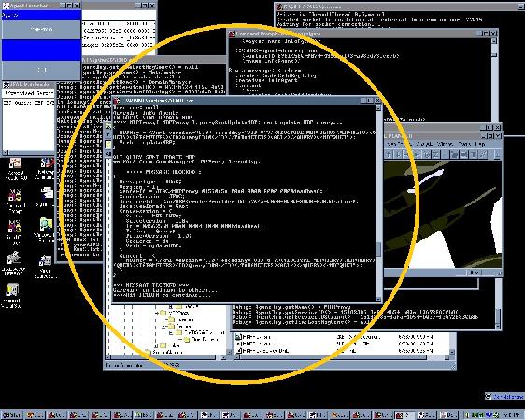Click scroll-up arrow in the front console window
This screenshot has height=420, width=525.
coord(378,108)
